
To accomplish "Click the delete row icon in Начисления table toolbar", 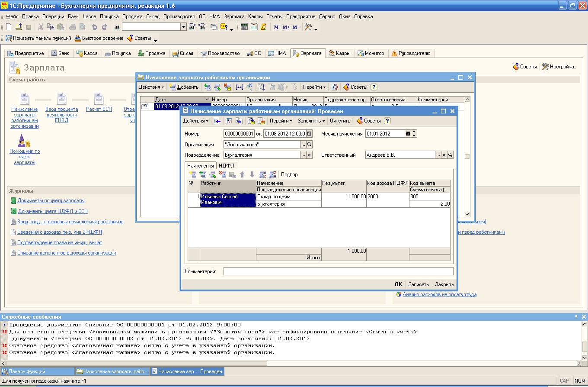I will point(223,174).
